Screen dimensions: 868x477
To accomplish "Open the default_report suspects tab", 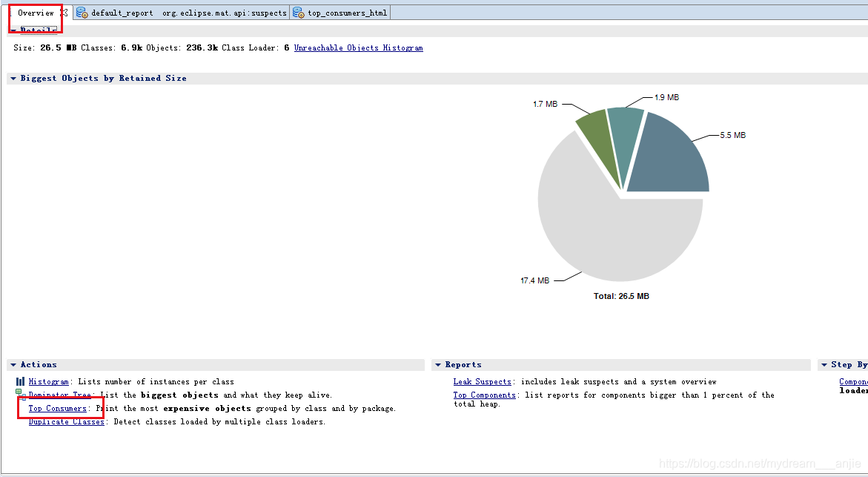I will (182, 13).
